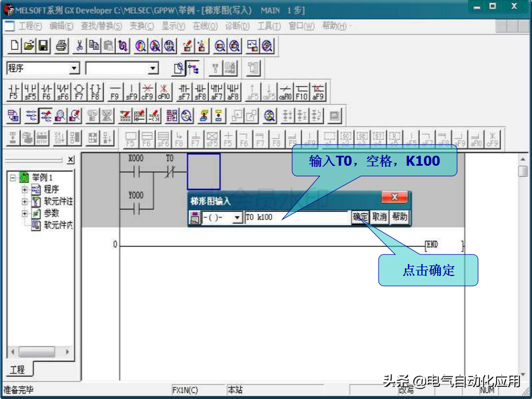Image resolution: width=532 pixels, height=399 pixels.
Task: Expand the 参数 tree node
Action: [x=24, y=213]
